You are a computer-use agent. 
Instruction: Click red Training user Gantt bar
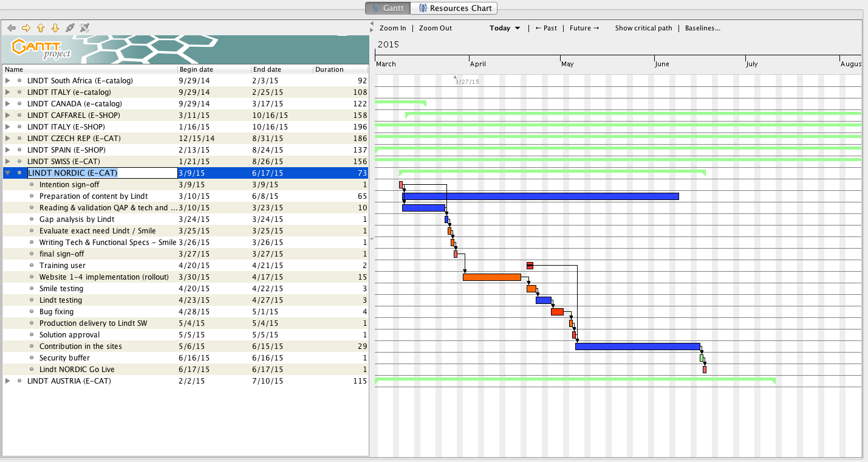point(530,266)
